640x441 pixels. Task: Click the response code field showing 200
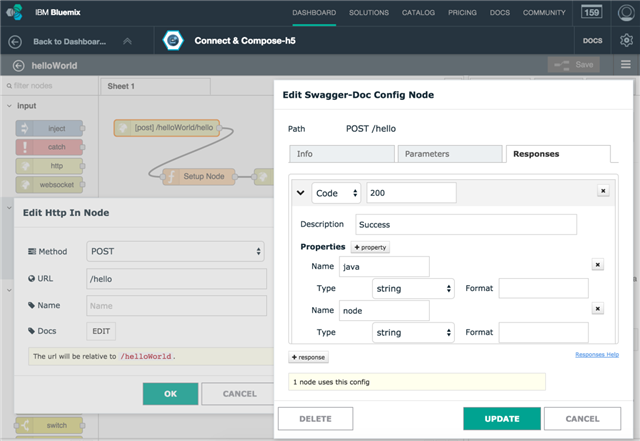point(411,193)
